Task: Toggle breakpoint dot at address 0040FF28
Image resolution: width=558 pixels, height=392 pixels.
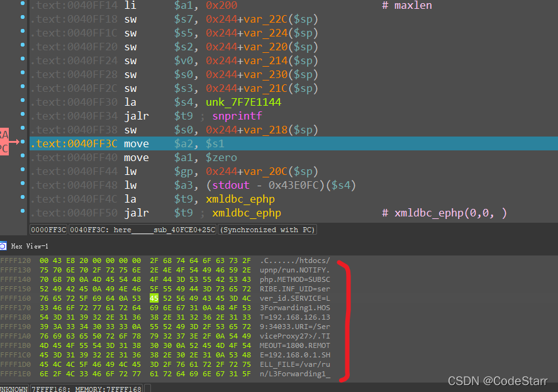Action: pyautogui.click(x=23, y=72)
